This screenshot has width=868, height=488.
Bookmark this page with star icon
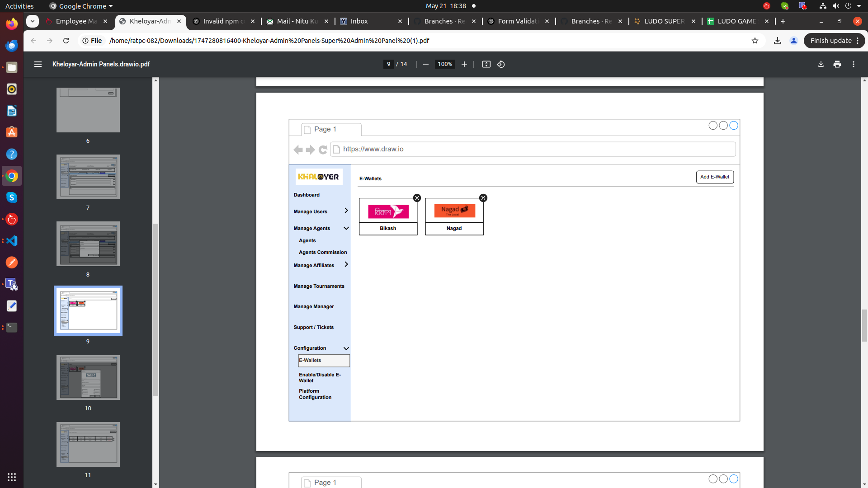click(x=755, y=41)
